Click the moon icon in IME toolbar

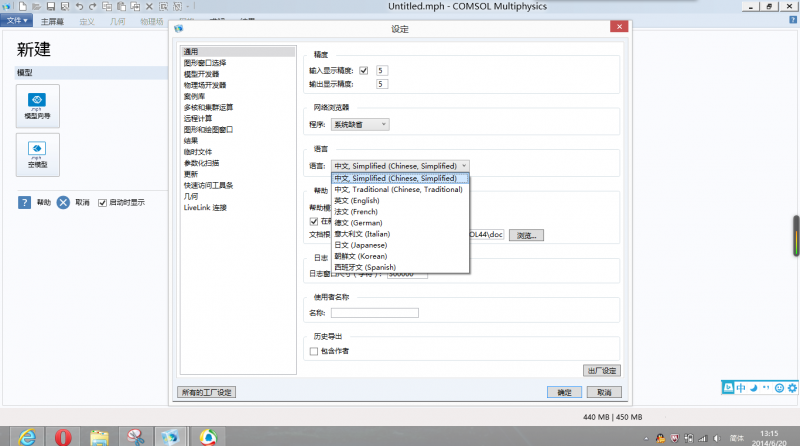(x=754, y=388)
